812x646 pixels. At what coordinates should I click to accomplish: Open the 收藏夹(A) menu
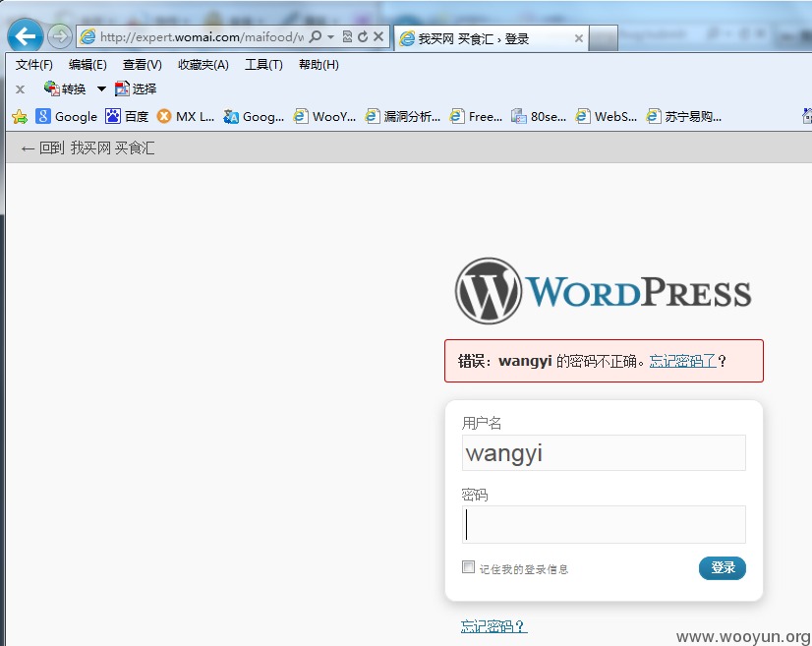point(203,65)
